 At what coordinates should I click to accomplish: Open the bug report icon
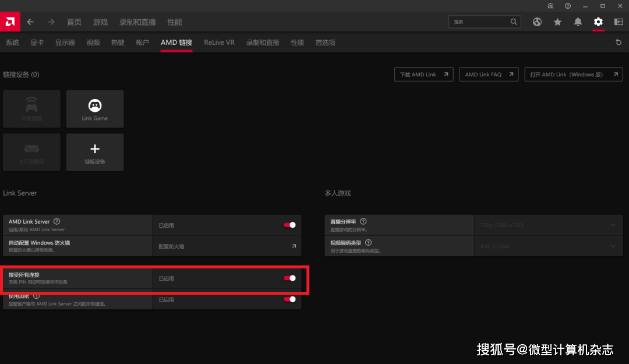click(x=550, y=6)
